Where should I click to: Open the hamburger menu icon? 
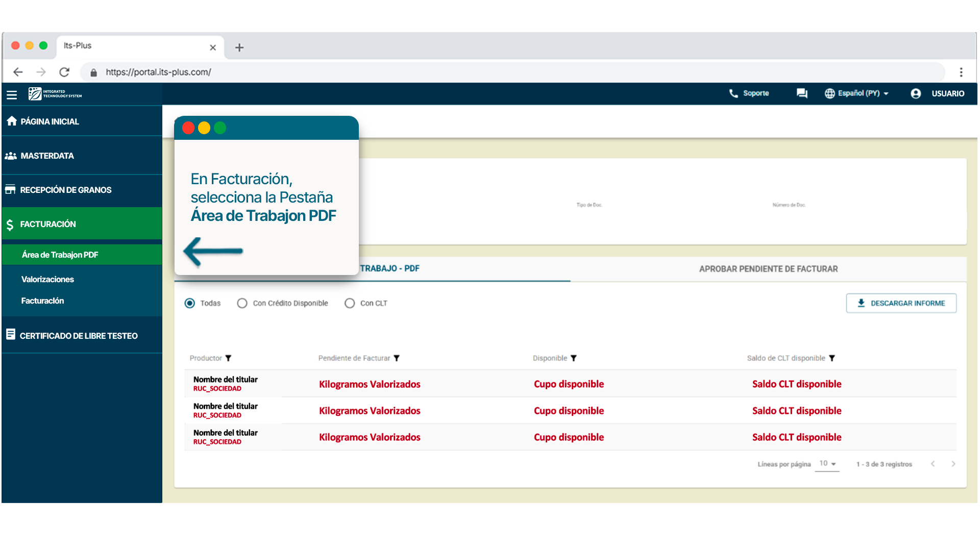[12, 94]
